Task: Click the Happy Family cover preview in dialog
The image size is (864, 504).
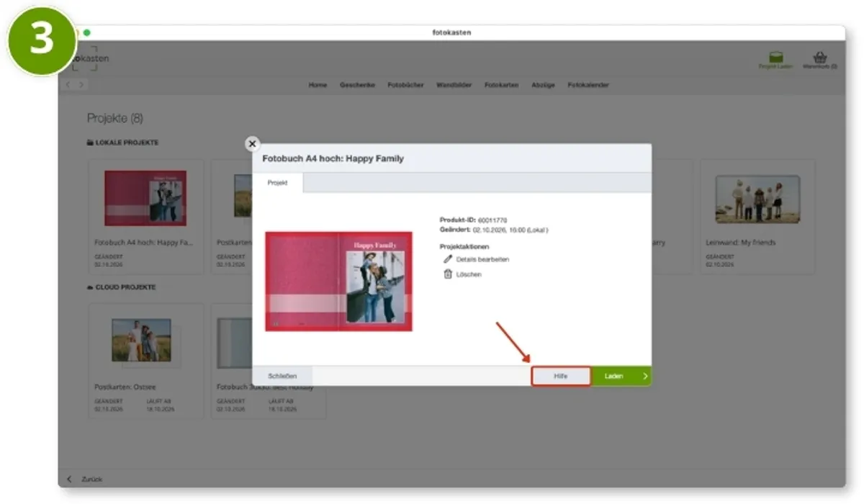Action: tap(338, 282)
